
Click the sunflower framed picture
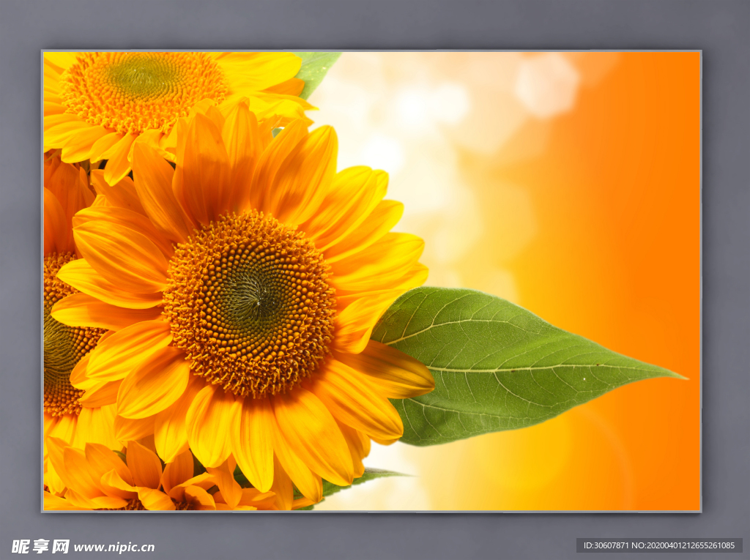click(371, 281)
